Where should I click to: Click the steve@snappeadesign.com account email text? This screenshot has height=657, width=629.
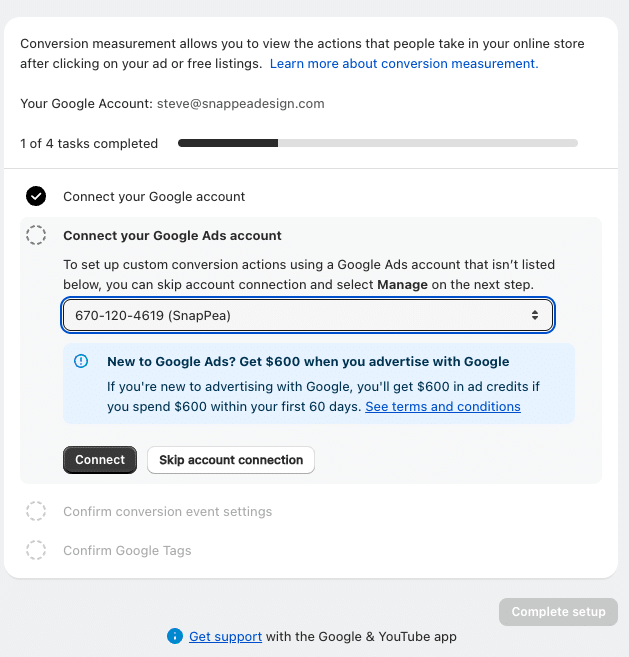(x=240, y=104)
